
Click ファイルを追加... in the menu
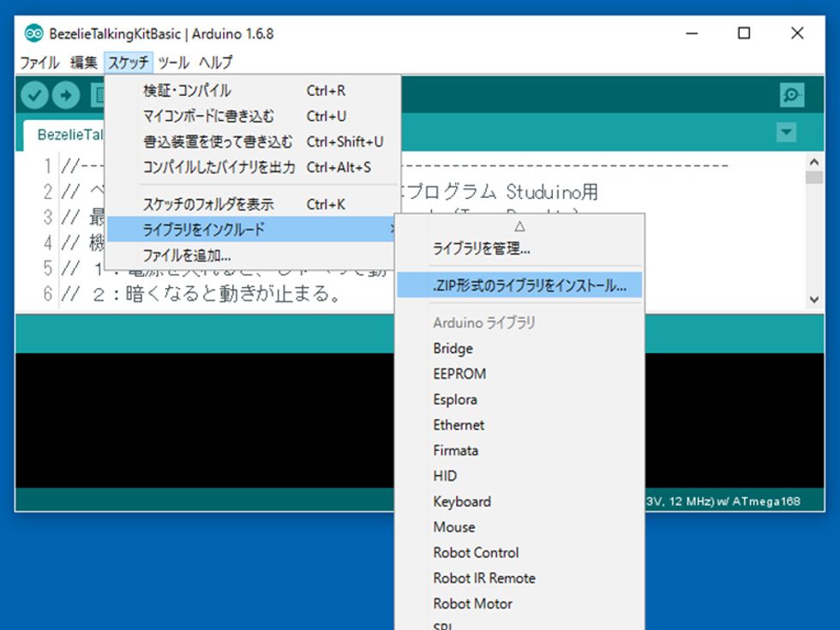187,255
